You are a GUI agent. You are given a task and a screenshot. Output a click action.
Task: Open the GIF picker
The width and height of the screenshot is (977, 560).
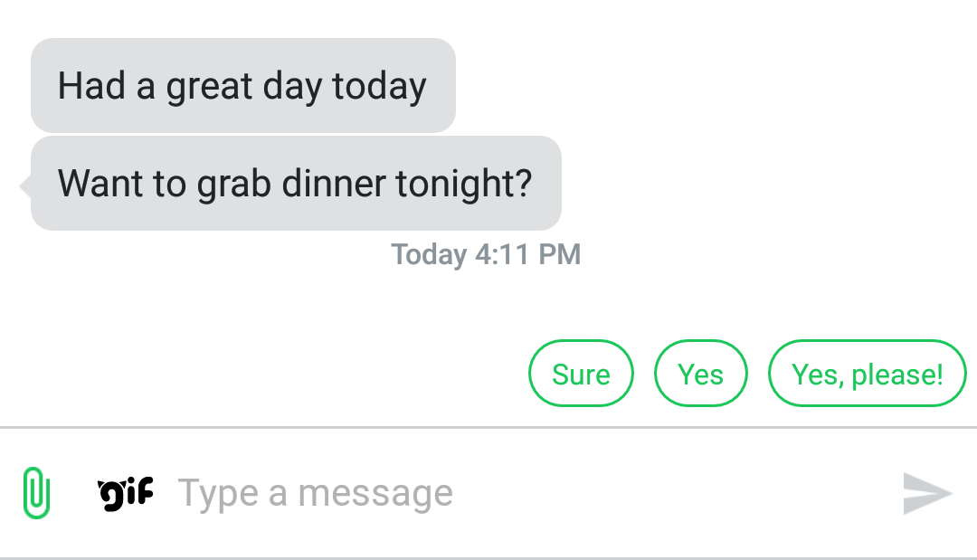[x=125, y=493]
